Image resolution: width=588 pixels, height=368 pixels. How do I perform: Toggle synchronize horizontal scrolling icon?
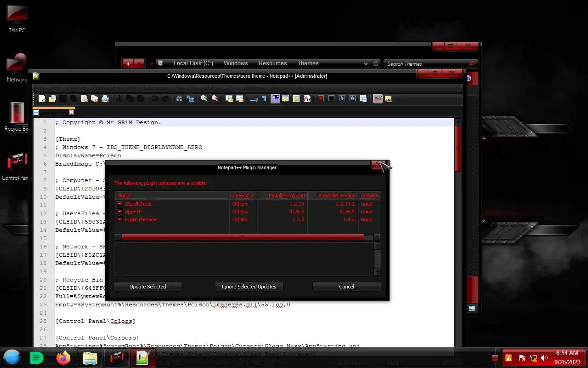click(x=239, y=98)
